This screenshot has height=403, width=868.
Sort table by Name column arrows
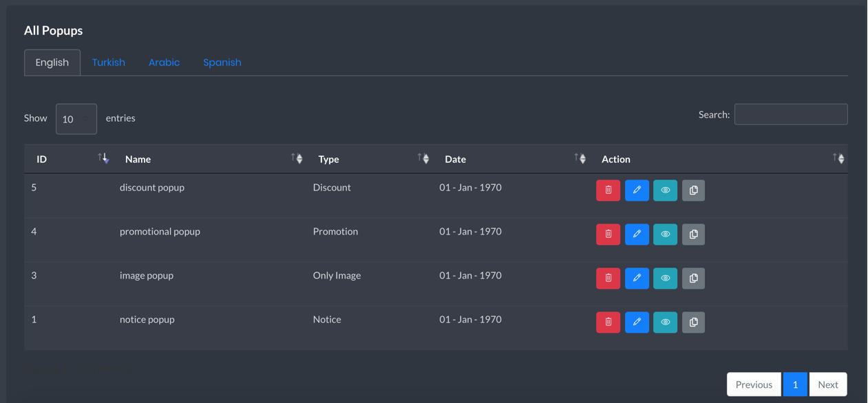pyautogui.click(x=297, y=158)
